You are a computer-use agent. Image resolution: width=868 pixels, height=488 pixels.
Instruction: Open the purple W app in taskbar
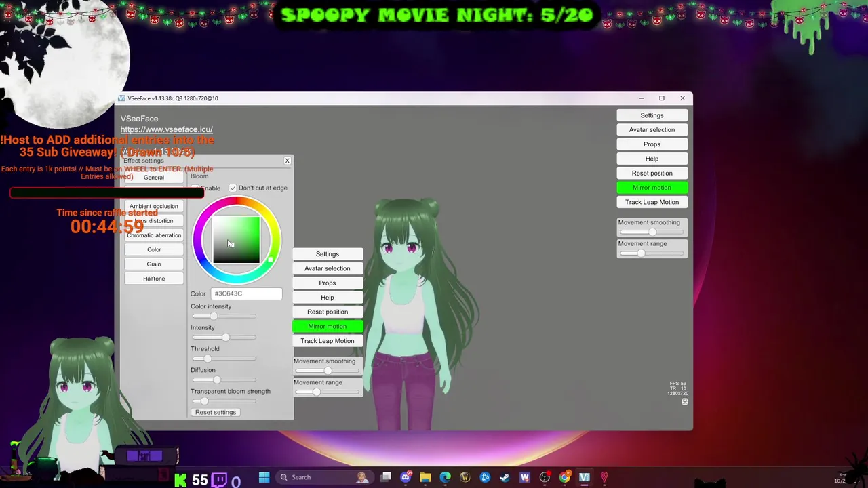[524, 477]
